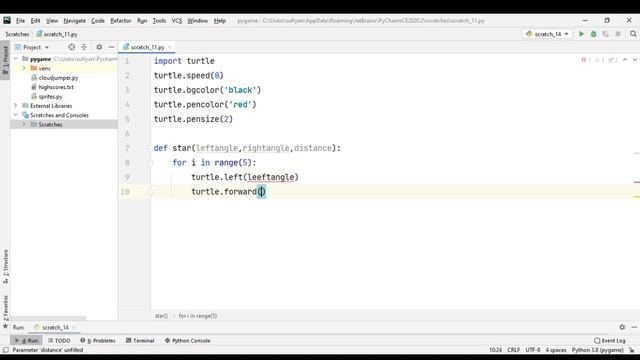Start debugging with the bug icon
Screen dimensions: 640x360
tap(593, 34)
